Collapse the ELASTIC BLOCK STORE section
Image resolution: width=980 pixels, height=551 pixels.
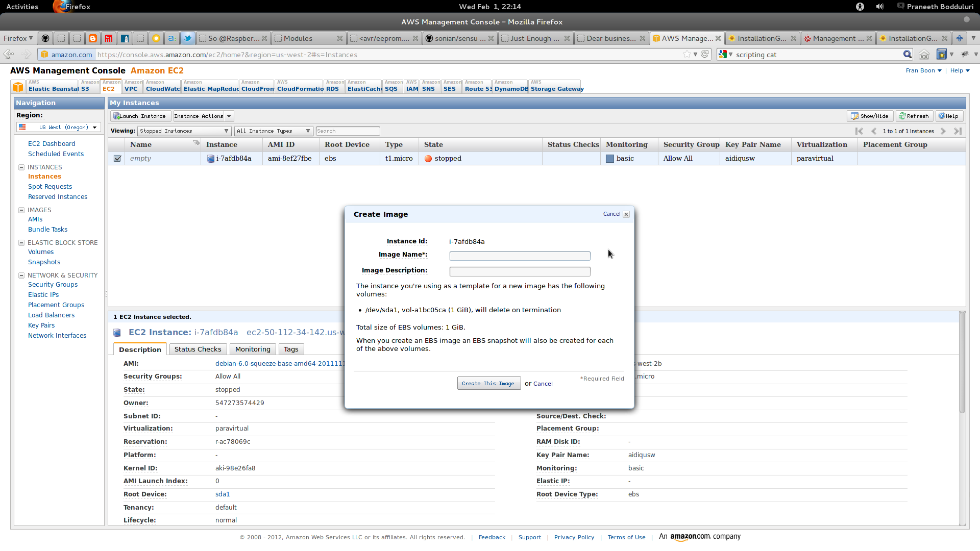(21, 243)
